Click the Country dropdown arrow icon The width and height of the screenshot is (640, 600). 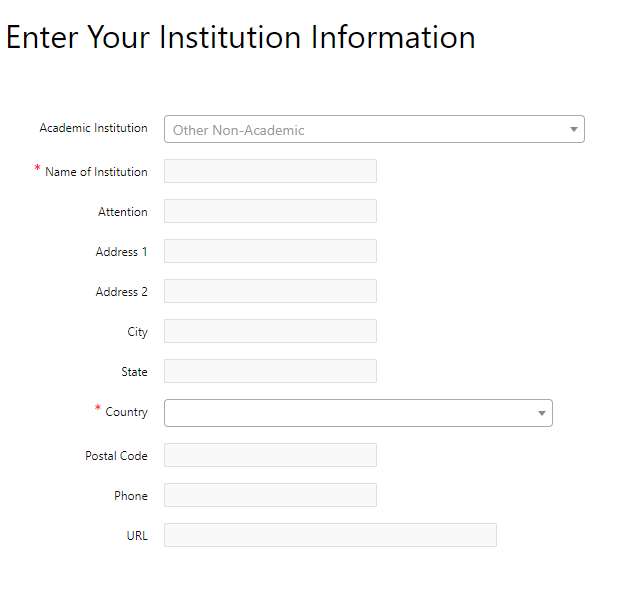coord(542,413)
